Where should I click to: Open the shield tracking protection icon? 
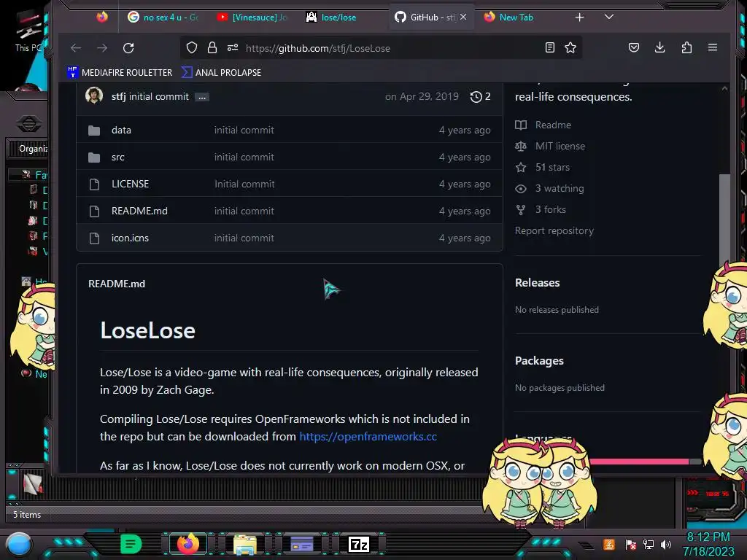[192, 47]
